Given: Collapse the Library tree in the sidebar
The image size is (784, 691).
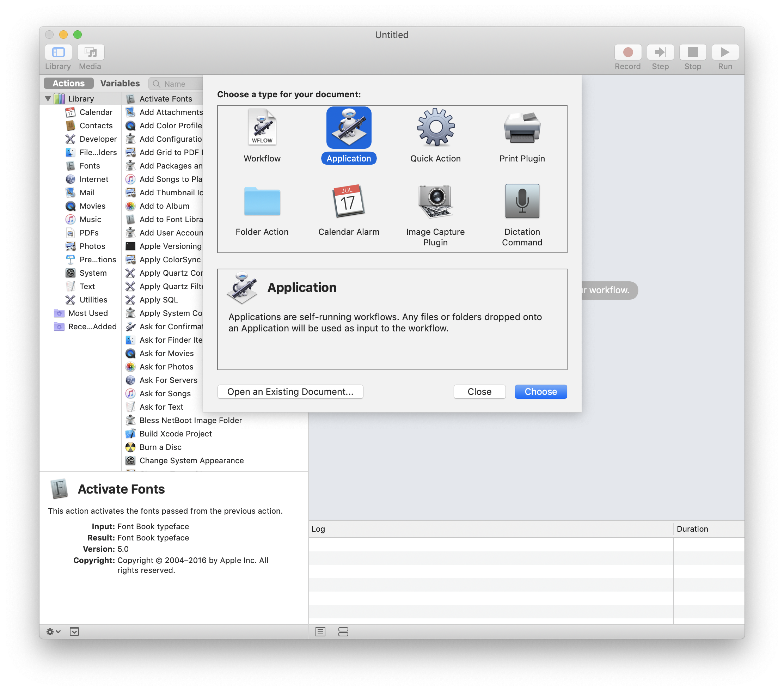Looking at the screenshot, I should click(48, 98).
